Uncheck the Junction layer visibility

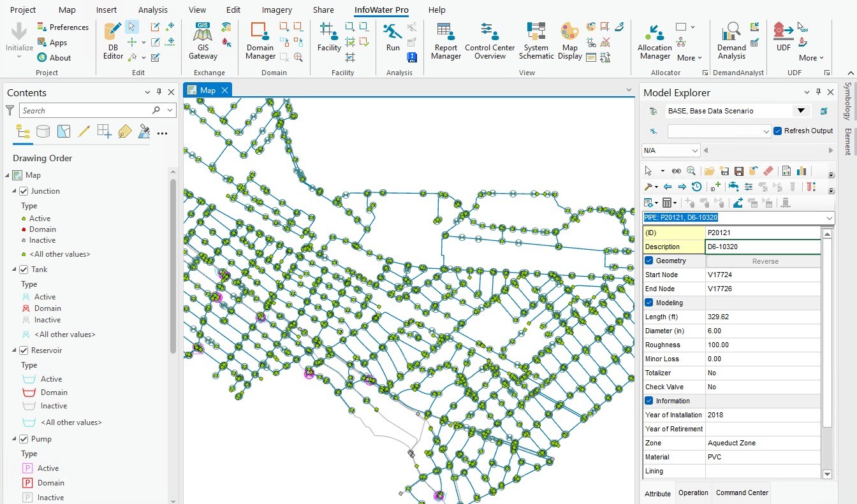pyautogui.click(x=24, y=191)
